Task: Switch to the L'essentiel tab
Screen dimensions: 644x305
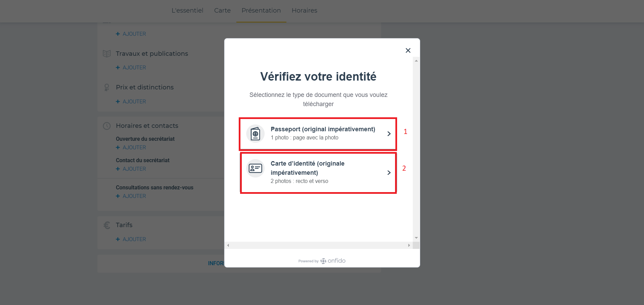Action: [x=187, y=11]
